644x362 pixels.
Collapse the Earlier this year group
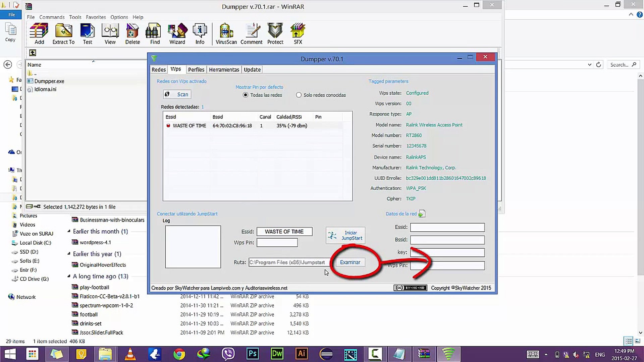click(69, 253)
